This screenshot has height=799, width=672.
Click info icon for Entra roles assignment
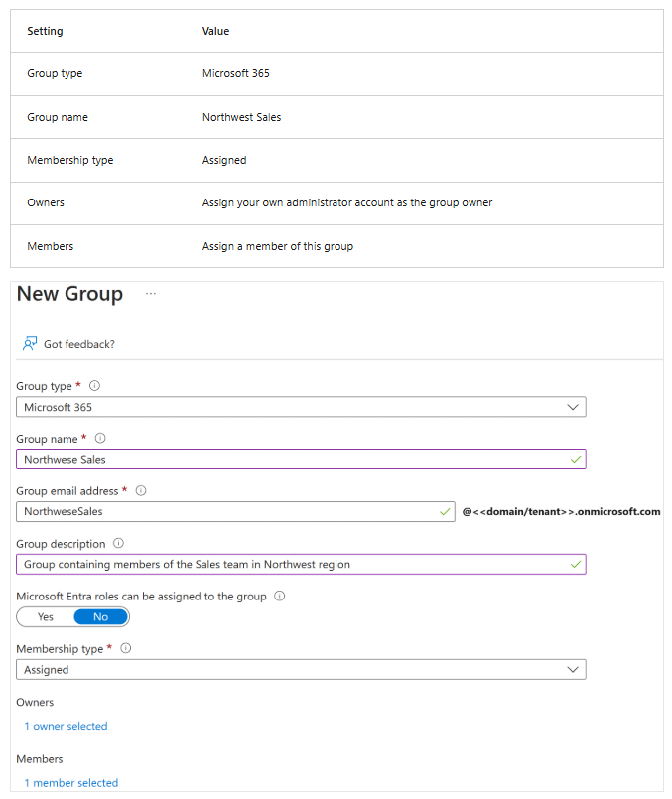[279, 597]
